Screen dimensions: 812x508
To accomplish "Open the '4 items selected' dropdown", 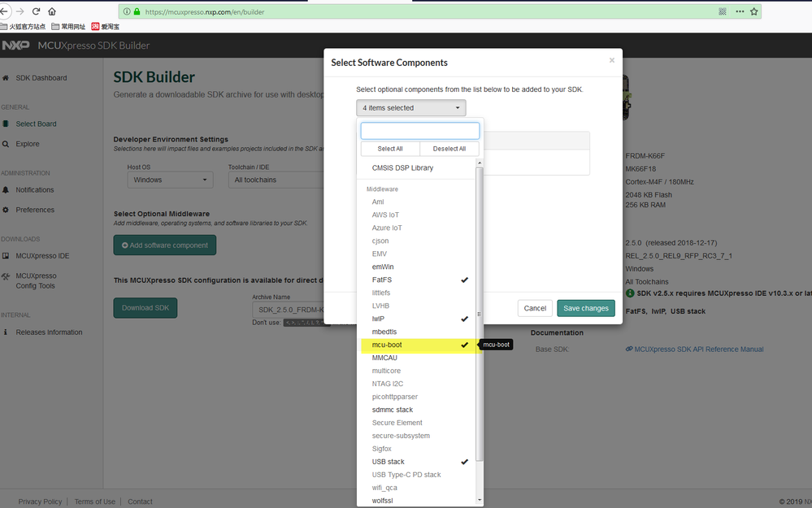I will point(411,108).
